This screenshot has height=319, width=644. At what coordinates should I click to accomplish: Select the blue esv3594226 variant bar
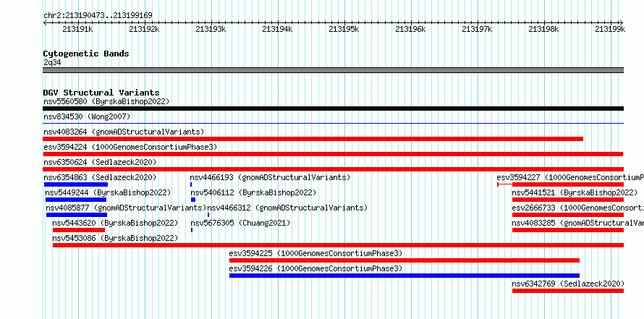tap(404, 276)
